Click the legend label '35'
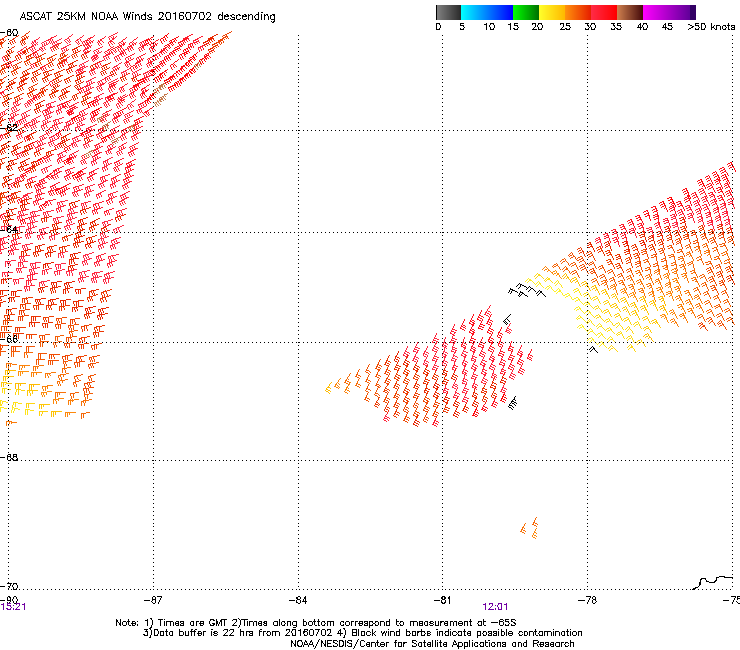Screen dimensions: 740x650 616,27
